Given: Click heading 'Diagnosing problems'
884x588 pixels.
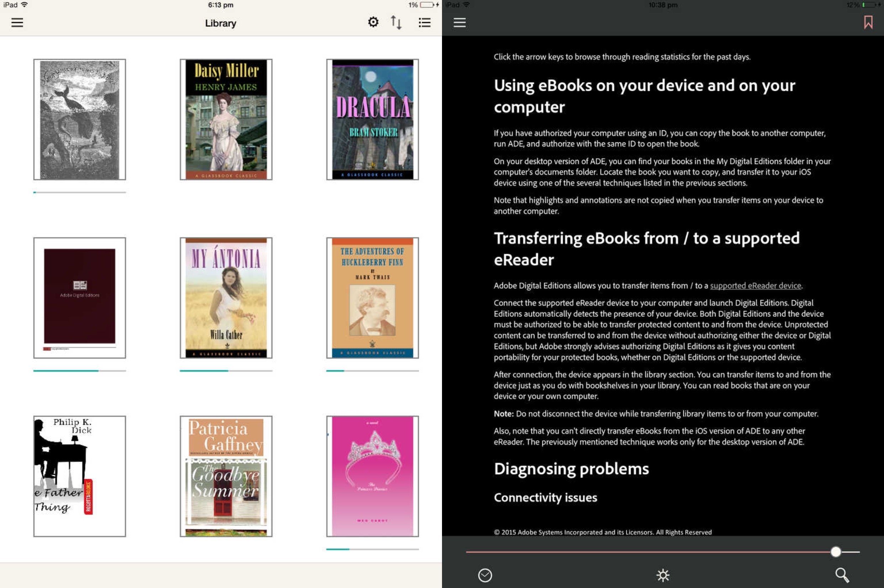Looking at the screenshot, I should click(571, 469).
